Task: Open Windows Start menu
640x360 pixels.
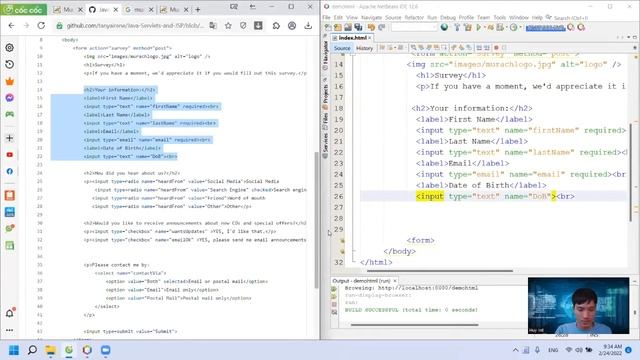Action: pyautogui.click(x=14, y=350)
